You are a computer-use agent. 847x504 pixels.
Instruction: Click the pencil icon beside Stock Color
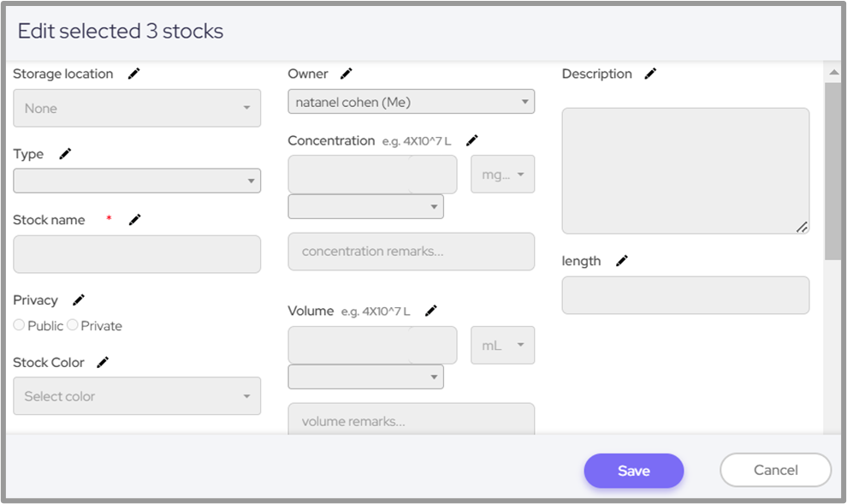(x=103, y=363)
